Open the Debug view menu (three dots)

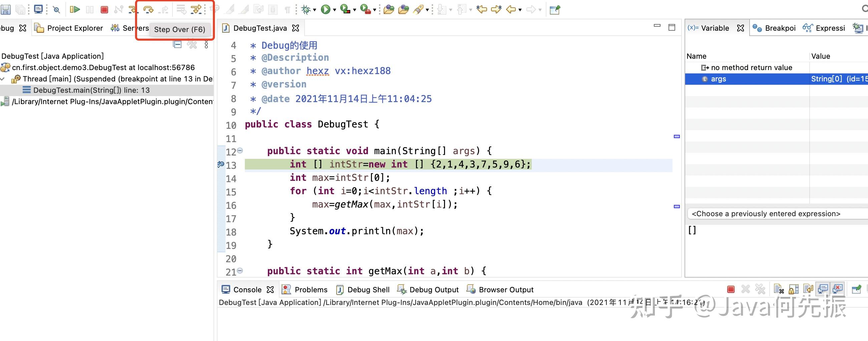click(x=206, y=44)
